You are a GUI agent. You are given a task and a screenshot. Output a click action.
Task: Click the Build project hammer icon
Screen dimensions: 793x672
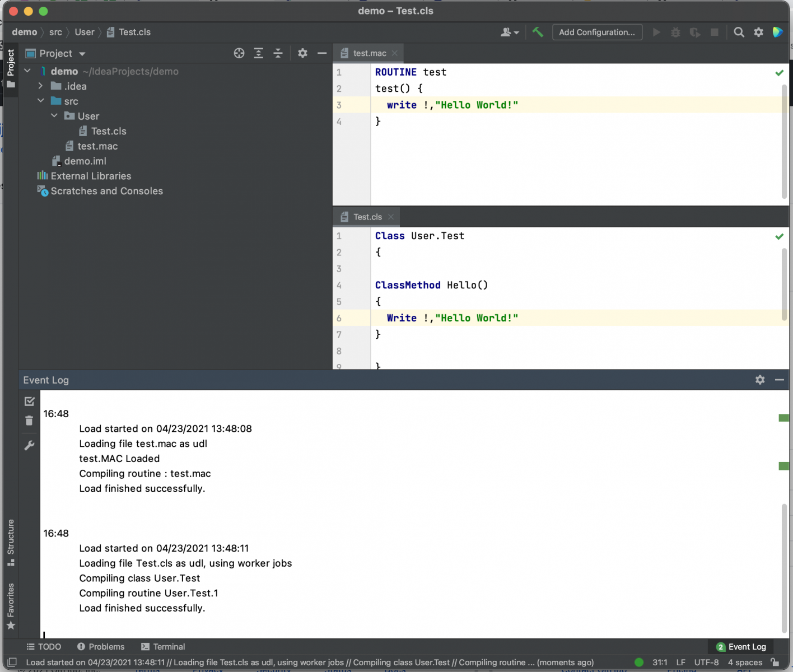click(538, 32)
